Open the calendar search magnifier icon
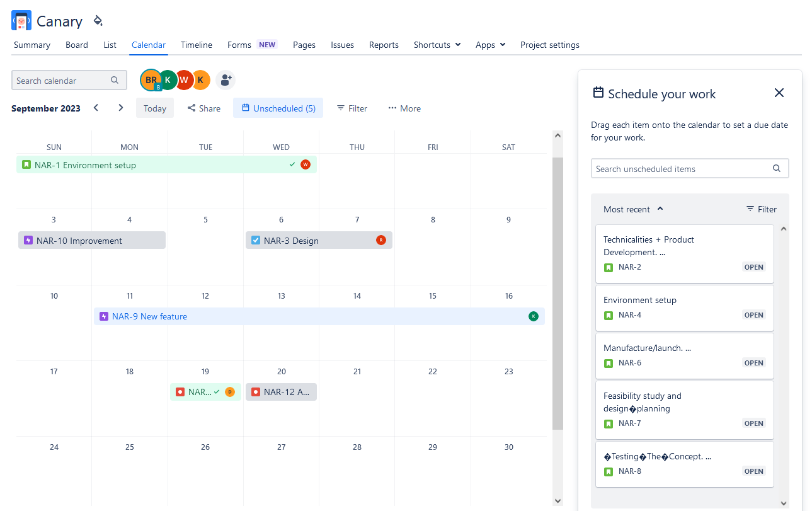 (114, 80)
